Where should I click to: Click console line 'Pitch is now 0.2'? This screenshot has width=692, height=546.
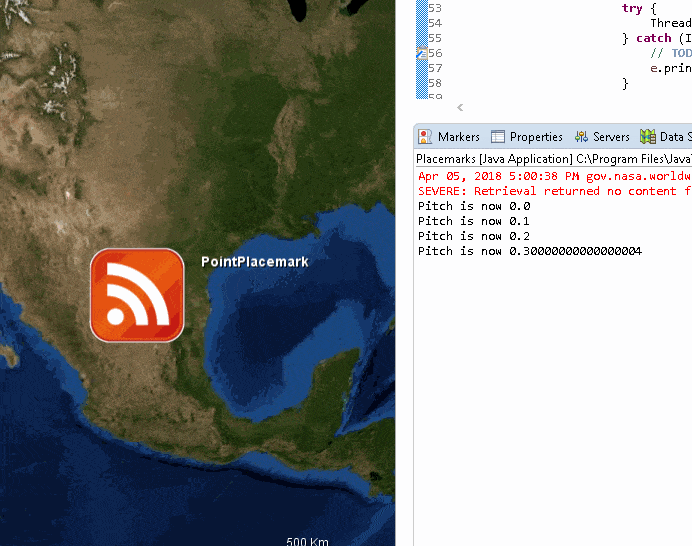474,236
